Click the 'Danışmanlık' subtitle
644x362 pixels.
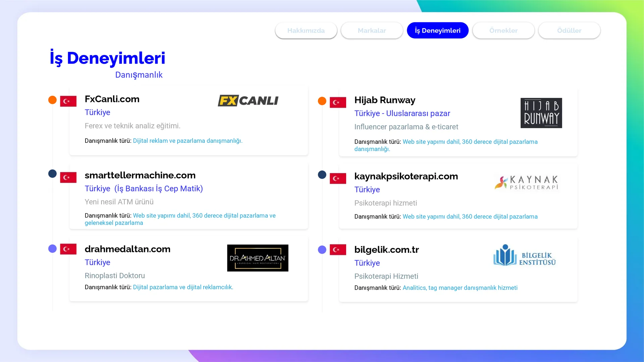139,75
